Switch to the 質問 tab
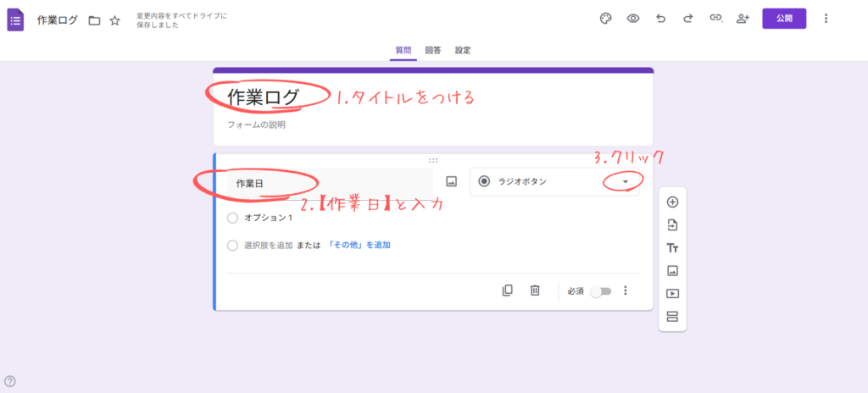The width and height of the screenshot is (868, 393). click(403, 50)
